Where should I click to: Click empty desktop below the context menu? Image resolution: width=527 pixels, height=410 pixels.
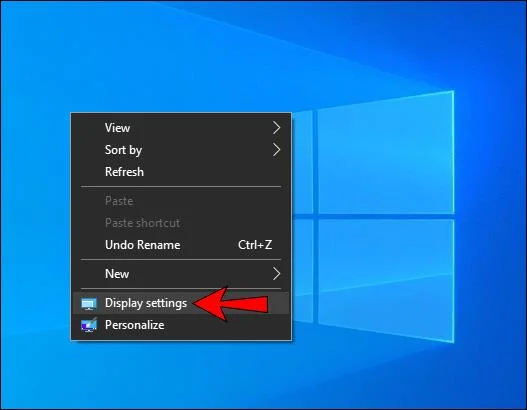point(181,373)
